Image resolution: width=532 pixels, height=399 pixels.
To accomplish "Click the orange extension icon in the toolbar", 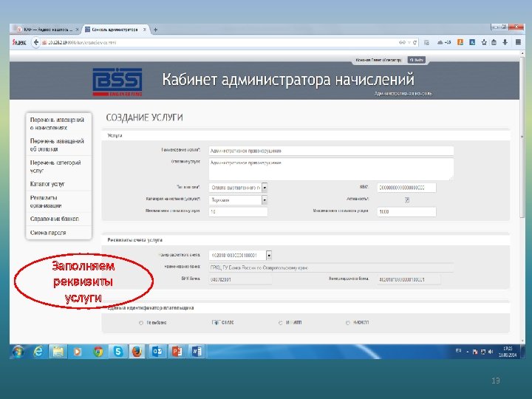I will tap(460, 42).
